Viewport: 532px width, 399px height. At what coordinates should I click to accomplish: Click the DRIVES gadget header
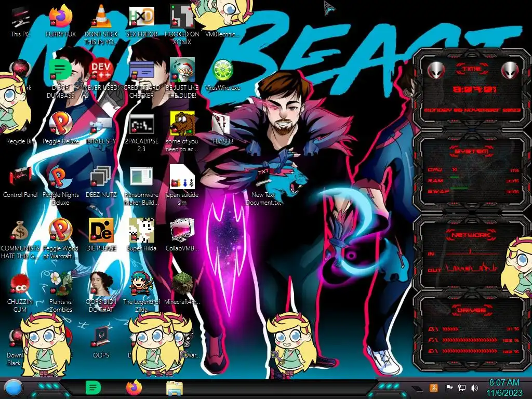pyautogui.click(x=471, y=310)
